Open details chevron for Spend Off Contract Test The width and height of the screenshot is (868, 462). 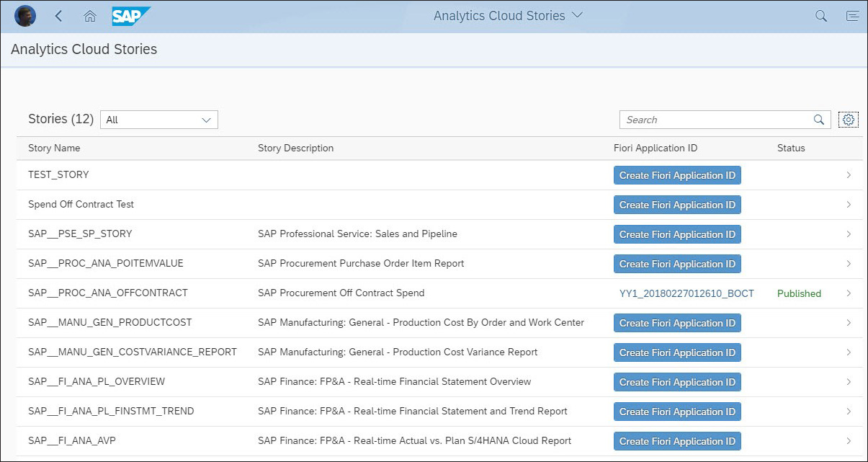tap(849, 205)
